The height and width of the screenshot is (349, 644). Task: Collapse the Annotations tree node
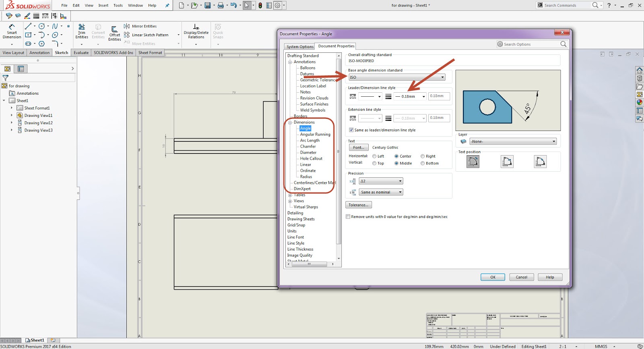point(290,62)
